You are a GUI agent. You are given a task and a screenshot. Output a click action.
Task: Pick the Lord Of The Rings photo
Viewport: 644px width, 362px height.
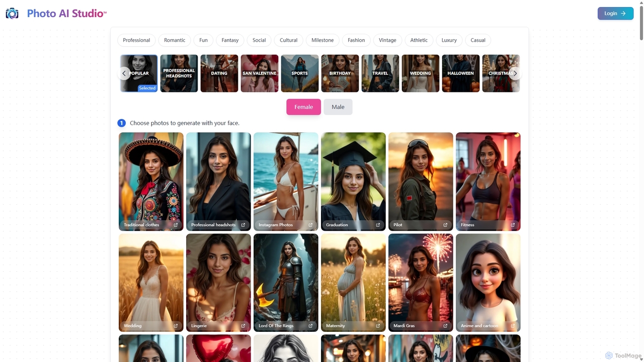click(286, 283)
